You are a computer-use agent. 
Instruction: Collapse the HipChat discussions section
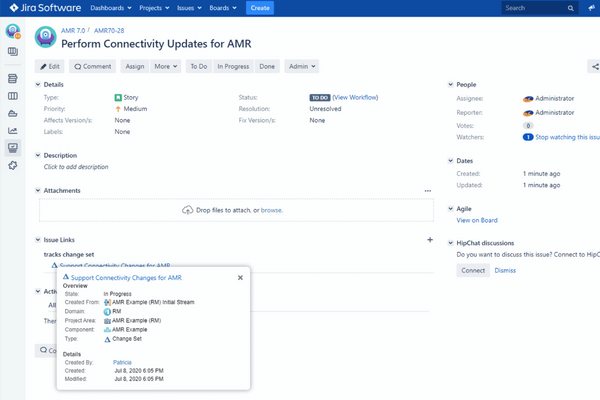coord(450,243)
